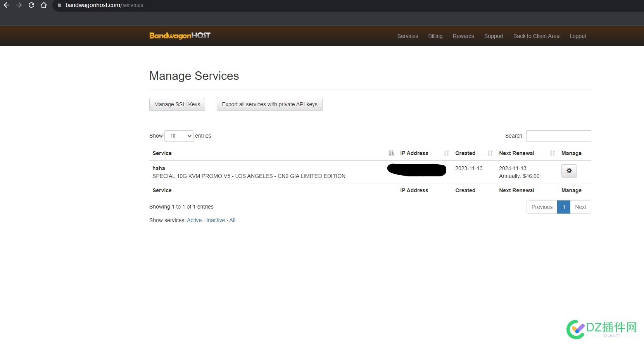Sort by Next Renewal column sort icon
The width and height of the screenshot is (644, 345).
[552, 153]
